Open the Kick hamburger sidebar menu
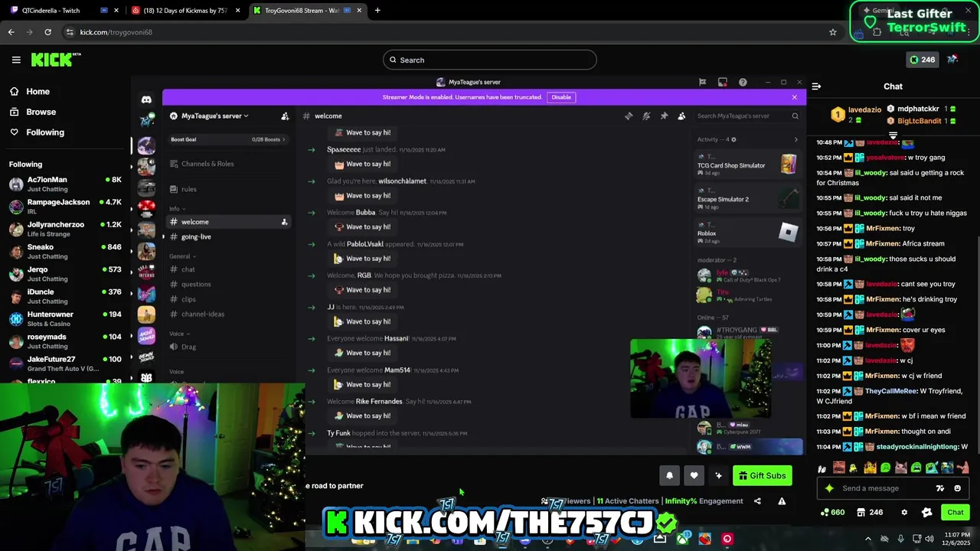This screenshot has width=980, height=551. [x=16, y=60]
